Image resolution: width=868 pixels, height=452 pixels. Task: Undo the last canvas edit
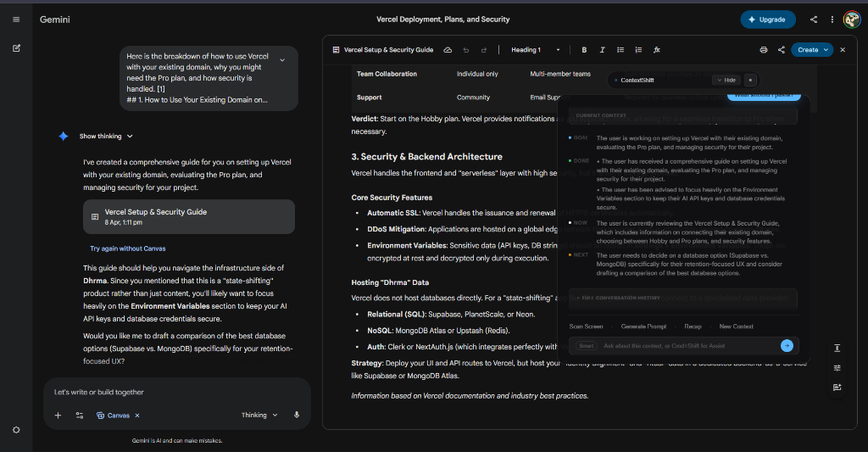click(x=466, y=50)
